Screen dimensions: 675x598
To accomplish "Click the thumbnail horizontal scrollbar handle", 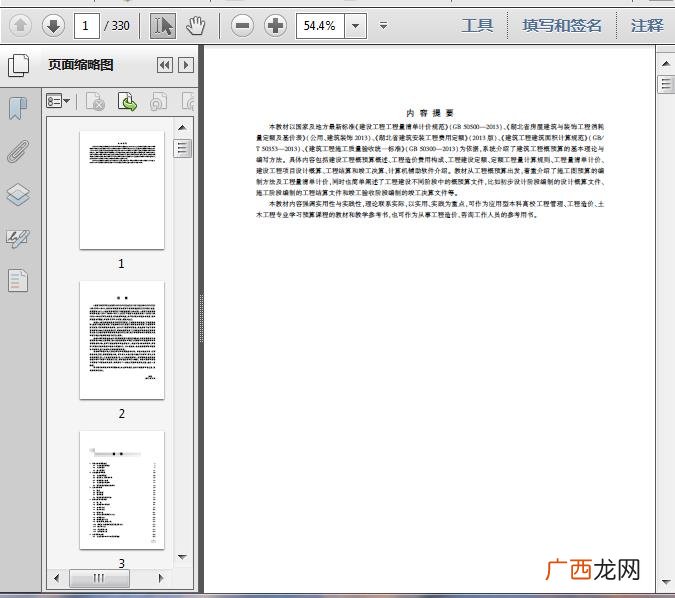I will click(99, 578).
